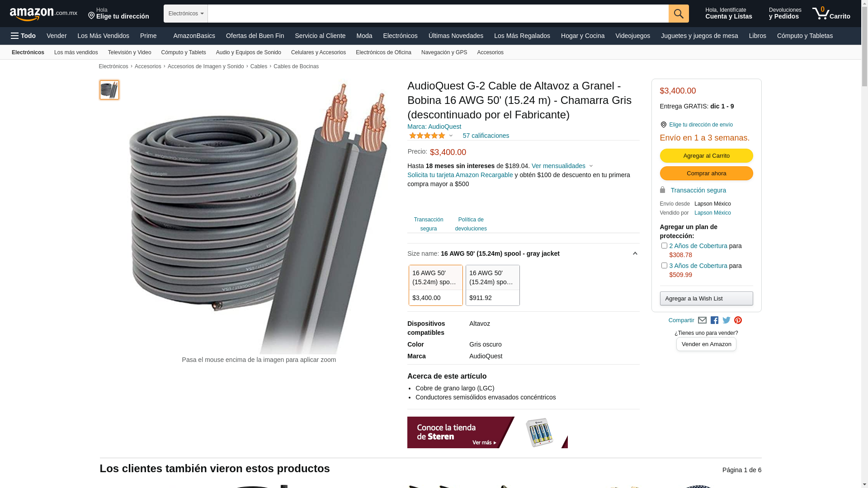This screenshot has height=488, width=868.
Task: Add product with Agregar al Carrito
Action: coord(706,156)
